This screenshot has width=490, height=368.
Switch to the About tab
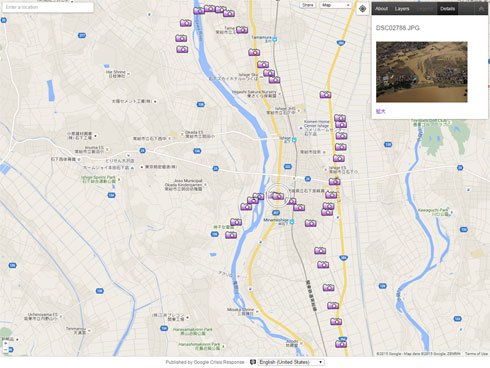(x=381, y=9)
